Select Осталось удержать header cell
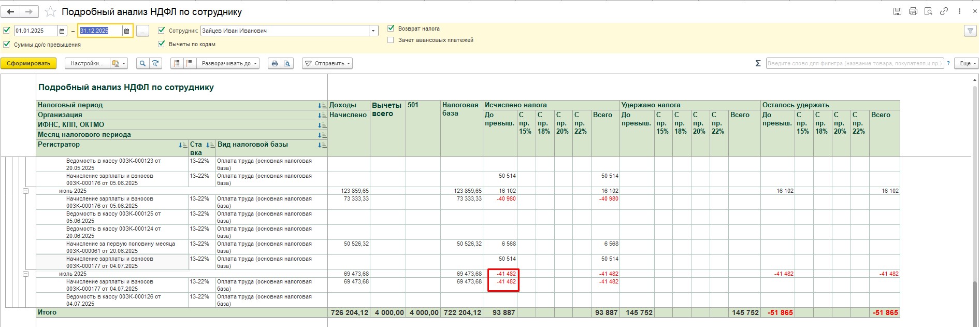Image resolution: width=980 pixels, height=327 pixels. point(830,105)
